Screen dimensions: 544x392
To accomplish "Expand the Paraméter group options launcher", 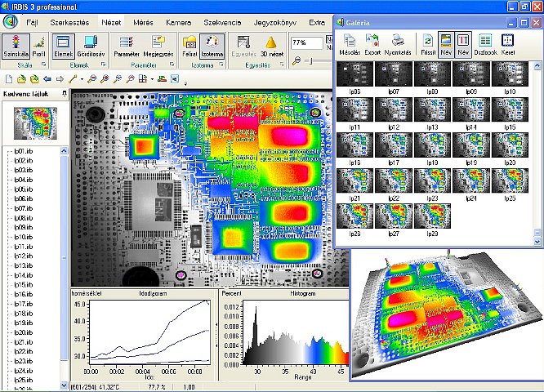I will coord(172,65).
